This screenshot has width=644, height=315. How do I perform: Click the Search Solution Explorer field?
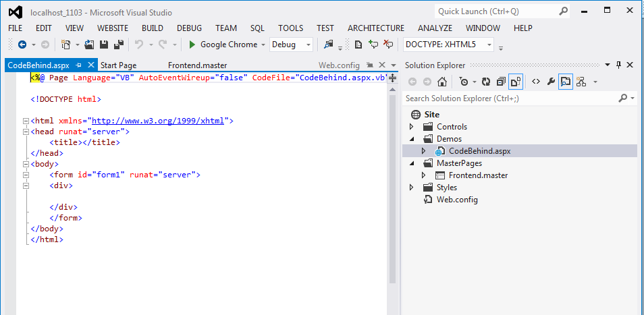point(510,98)
